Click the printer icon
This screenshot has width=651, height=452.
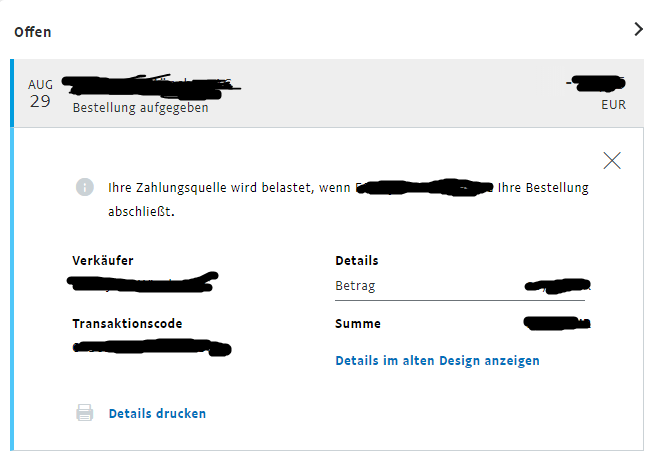click(x=85, y=413)
